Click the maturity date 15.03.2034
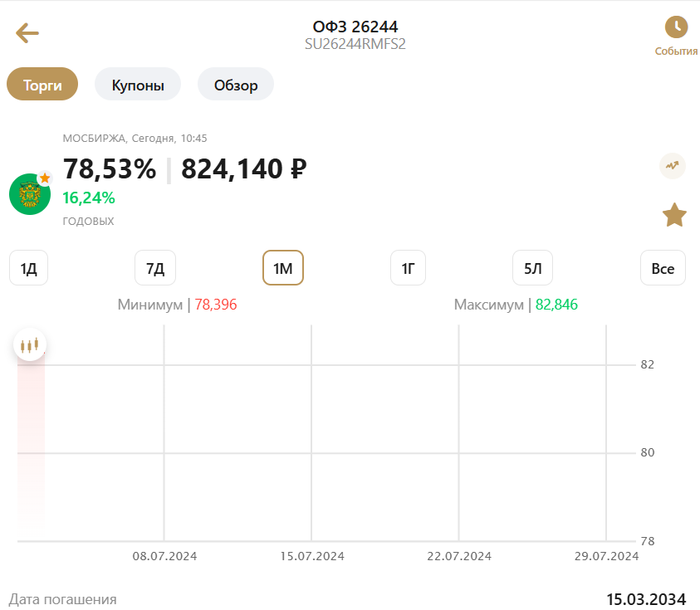700x610 pixels. (646, 599)
